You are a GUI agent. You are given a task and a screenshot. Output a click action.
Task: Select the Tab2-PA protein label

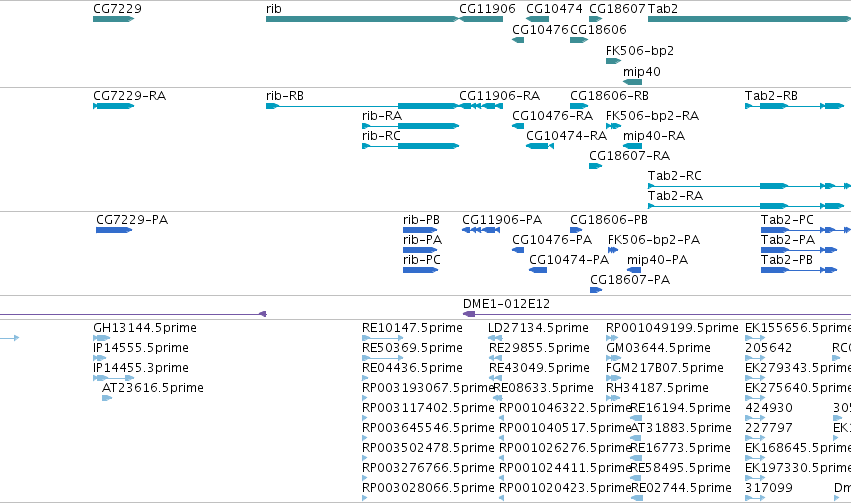tap(788, 240)
